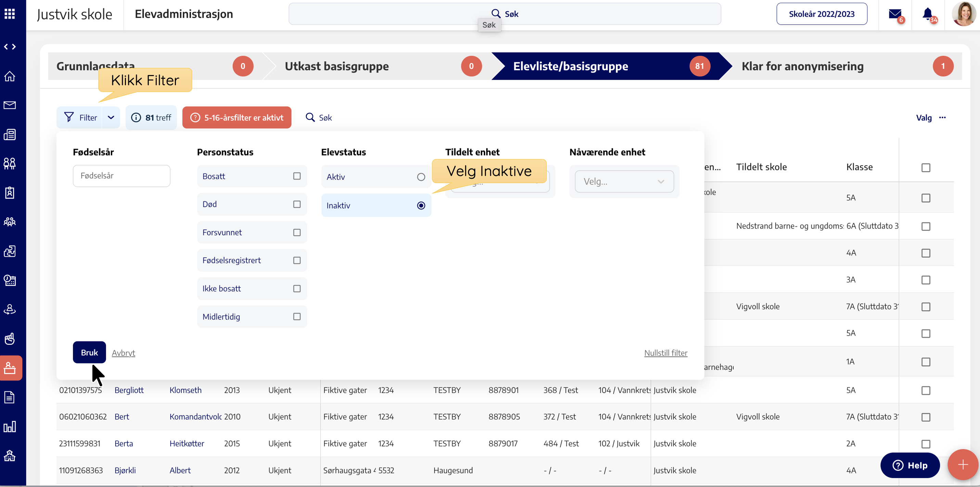Image resolution: width=980 pixels, height=487 pixels.
Task: Click the Justvik skole title
Action: coord(75,14)
